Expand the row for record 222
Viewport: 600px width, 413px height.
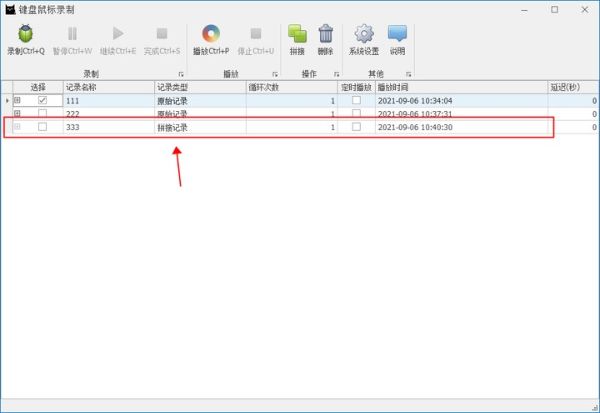point(17,113)
